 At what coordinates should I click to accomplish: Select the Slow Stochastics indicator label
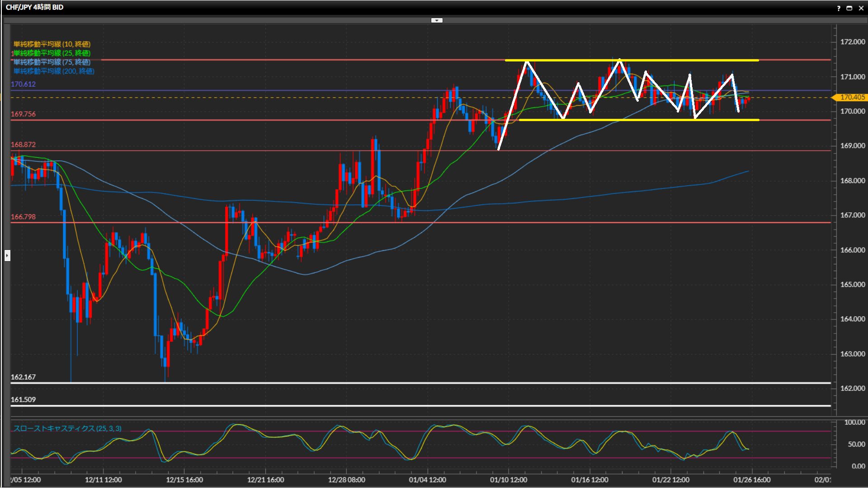point(67,428)
